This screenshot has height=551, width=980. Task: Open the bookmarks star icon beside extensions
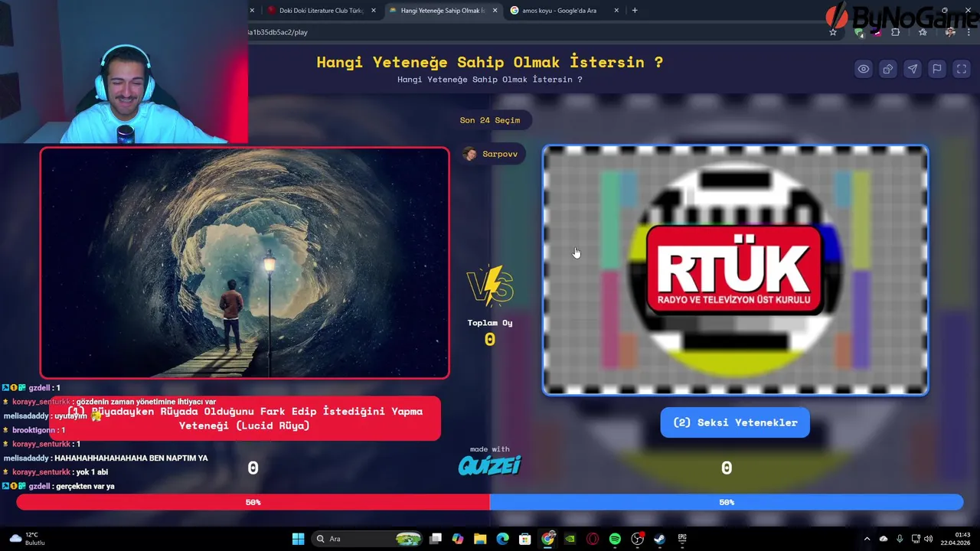(x=923, y=32)
